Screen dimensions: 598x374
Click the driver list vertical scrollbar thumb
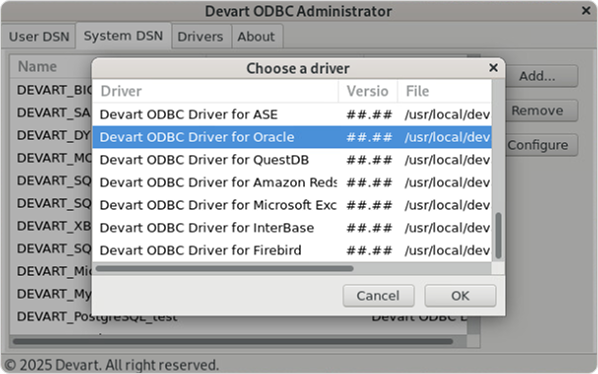point(498,236)
